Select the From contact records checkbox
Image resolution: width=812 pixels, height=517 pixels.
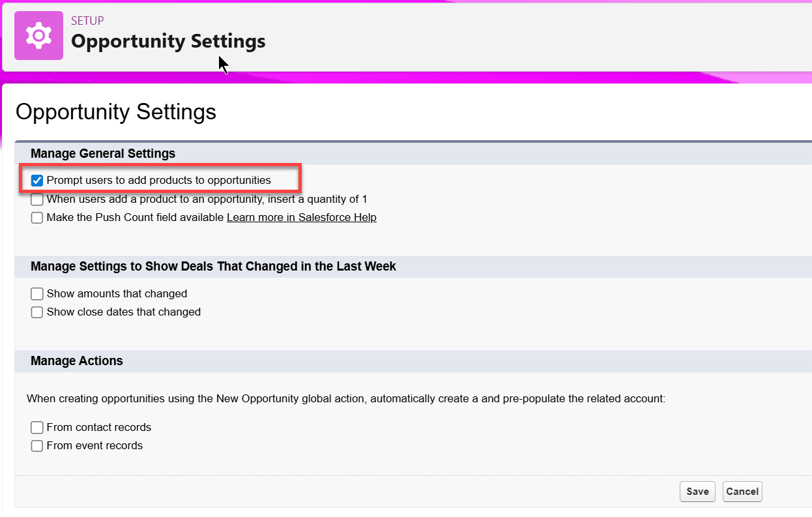(37, 428)
